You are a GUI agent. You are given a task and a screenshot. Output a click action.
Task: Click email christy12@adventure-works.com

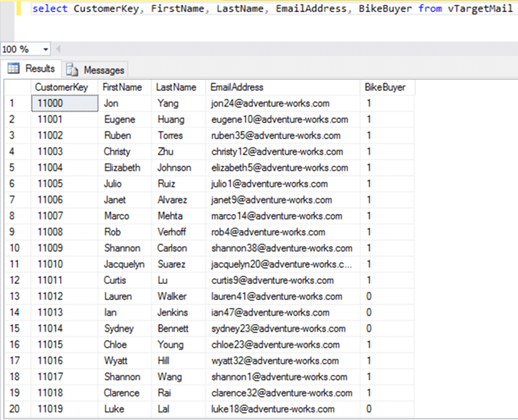coord(277,152)
